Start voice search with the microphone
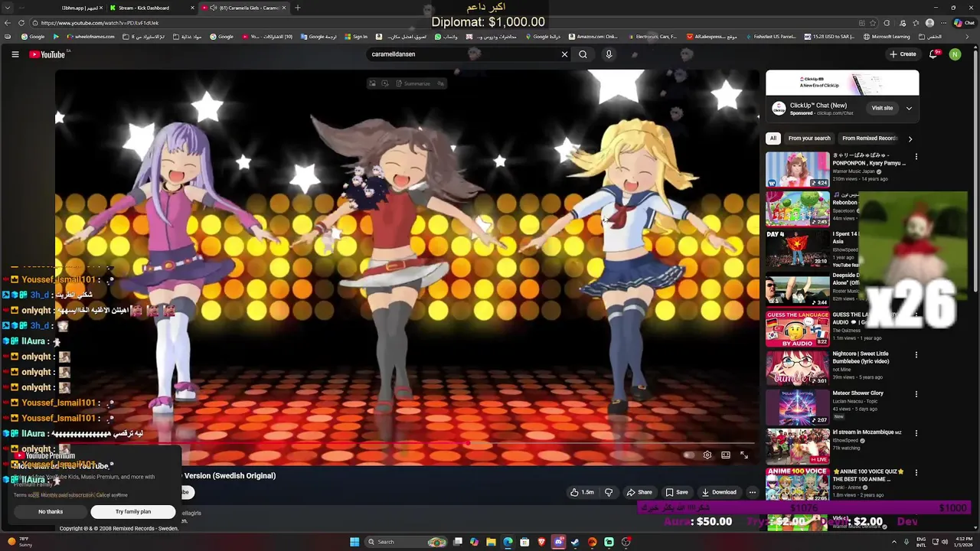The image size is (980, 551). pos(609,54)
